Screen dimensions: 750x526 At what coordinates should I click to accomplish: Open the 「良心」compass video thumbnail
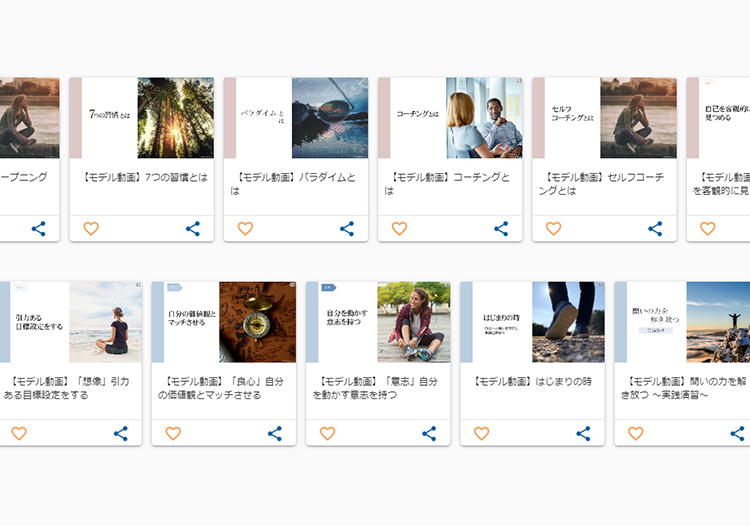[257, 322]
